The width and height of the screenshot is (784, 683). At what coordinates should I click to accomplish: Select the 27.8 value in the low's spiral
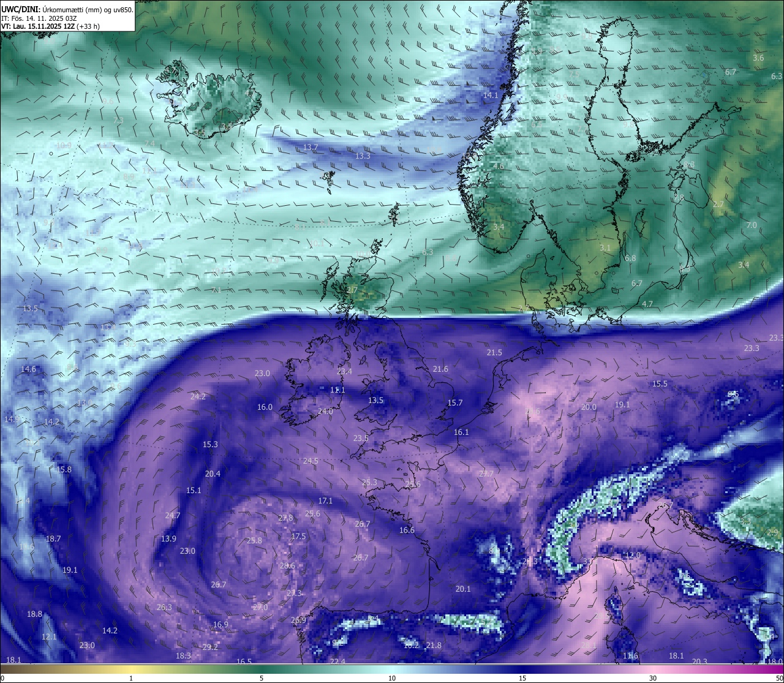285,518
